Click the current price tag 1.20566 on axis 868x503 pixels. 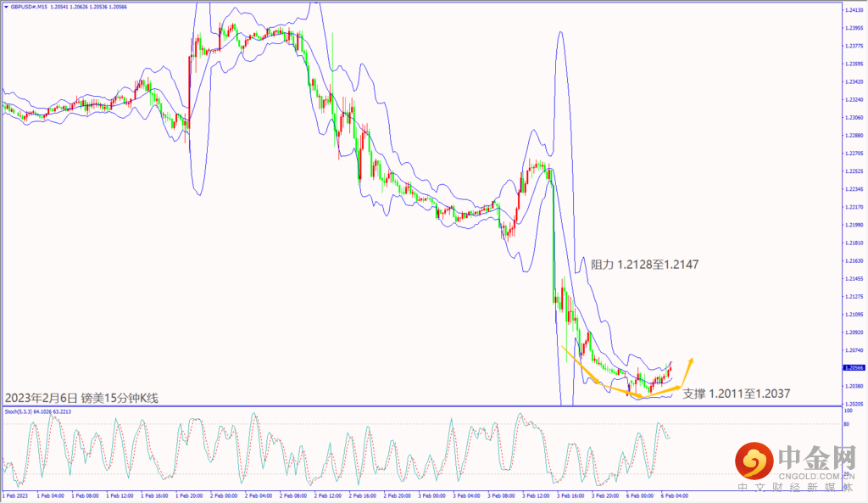[854, 367]
